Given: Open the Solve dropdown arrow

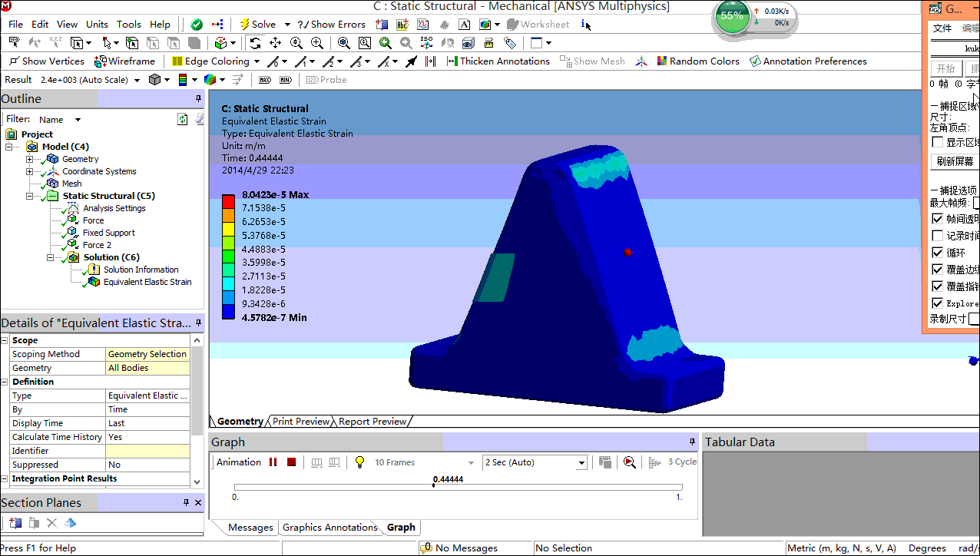Looking at the screenshot, I should [287, 25].
